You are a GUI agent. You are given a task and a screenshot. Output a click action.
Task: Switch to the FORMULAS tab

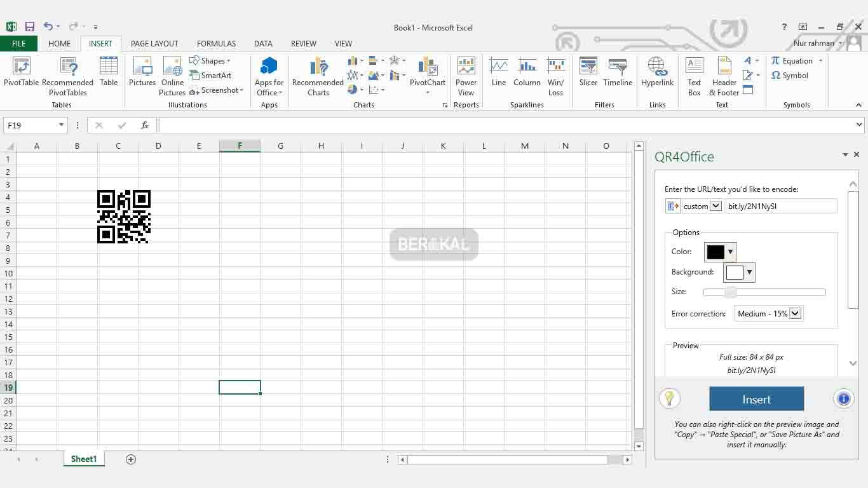[x=216, y=43]
